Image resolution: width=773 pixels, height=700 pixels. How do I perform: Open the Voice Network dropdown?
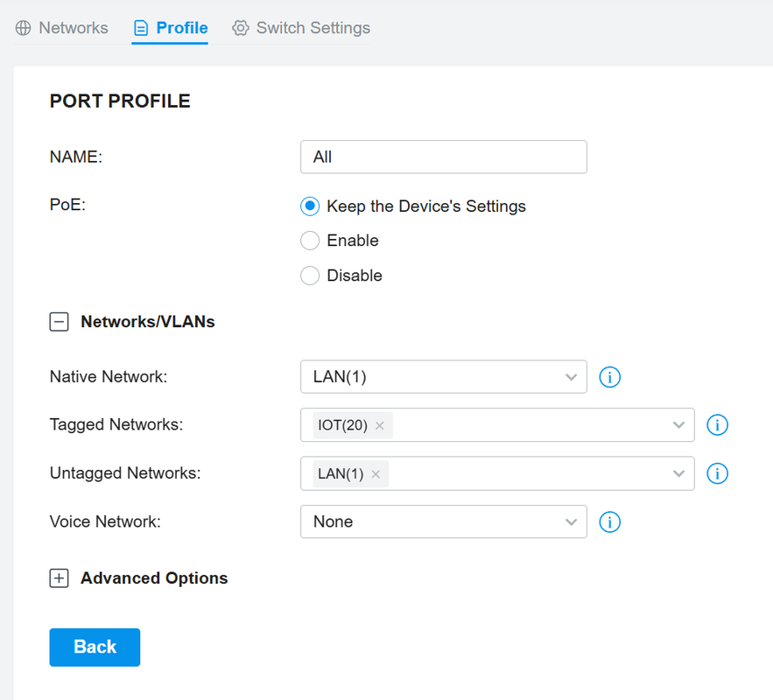(443, 521)
